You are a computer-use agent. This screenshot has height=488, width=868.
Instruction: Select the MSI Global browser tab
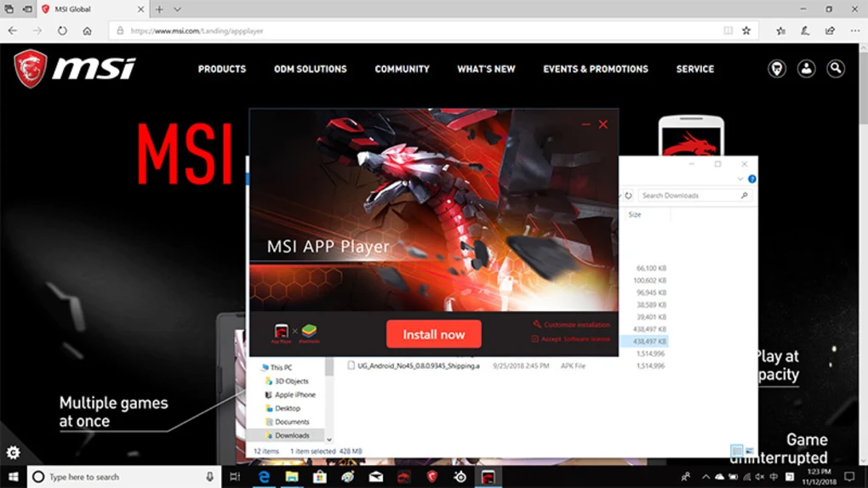click(x=93, y=9)
